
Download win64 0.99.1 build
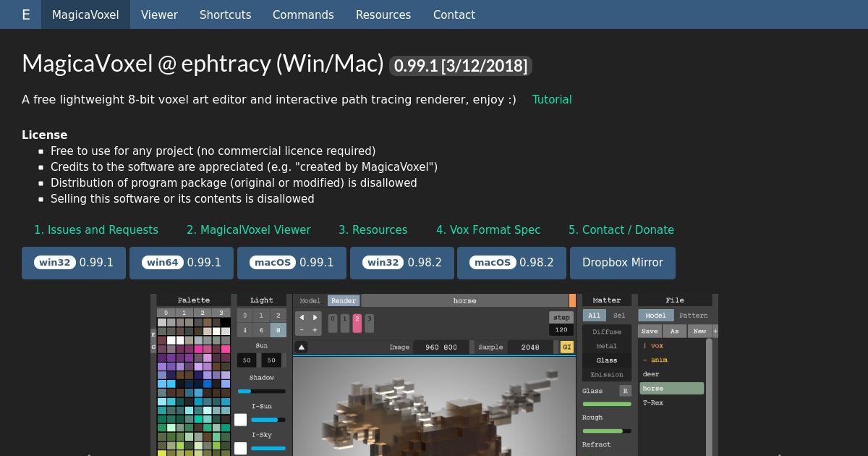(182, 263)
